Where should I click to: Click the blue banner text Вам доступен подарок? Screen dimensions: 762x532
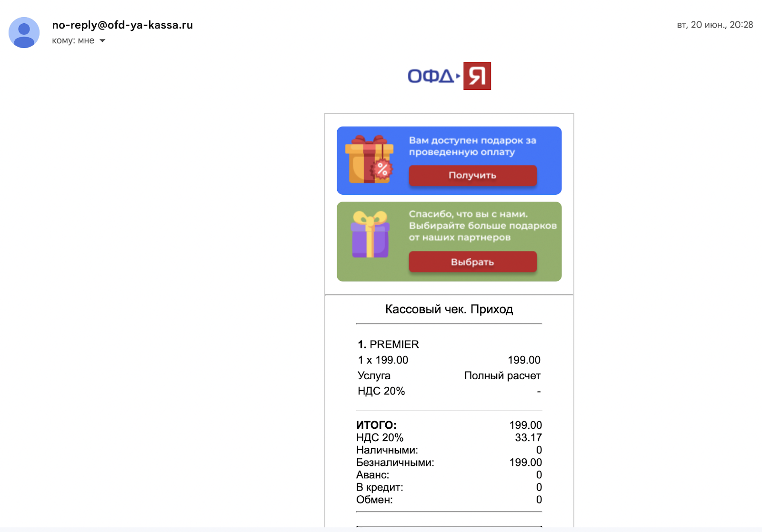pos(472,146)
